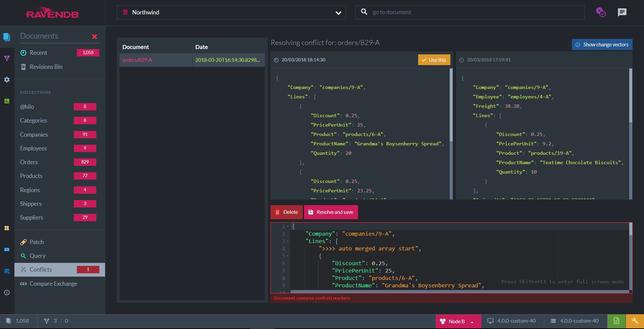This screenshot has width=644, height=329.
Task: Open the cluster/tasks icon in left sidebar
Action: click(x=7, y=271)
